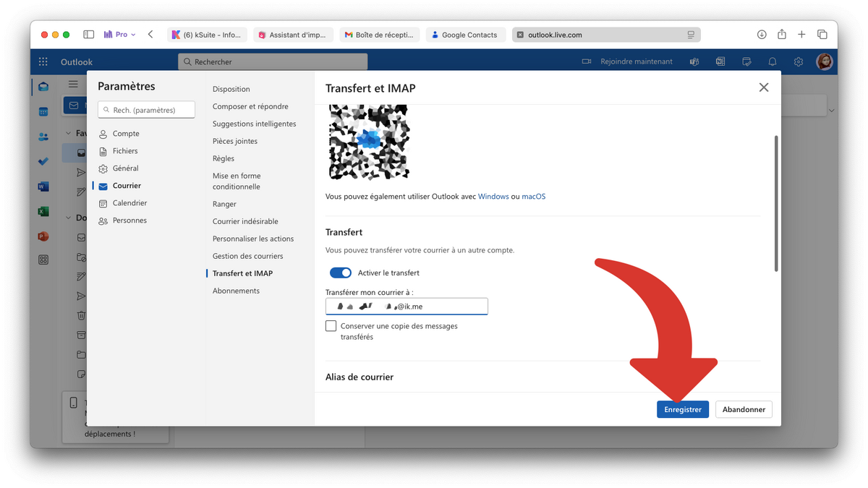
Task: Switch to the kSuite Safari tab
Action: pyautogui.click(x=207, y=35)
